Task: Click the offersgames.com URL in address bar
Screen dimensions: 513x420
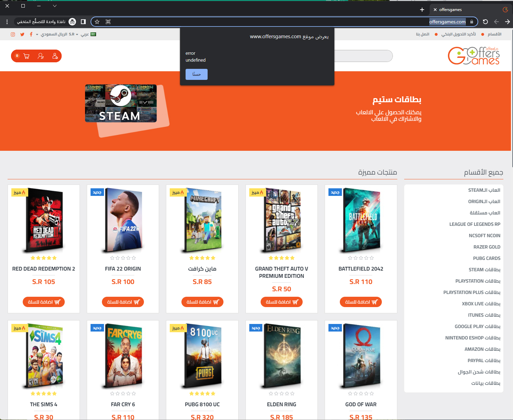Action: coord(447,22)
